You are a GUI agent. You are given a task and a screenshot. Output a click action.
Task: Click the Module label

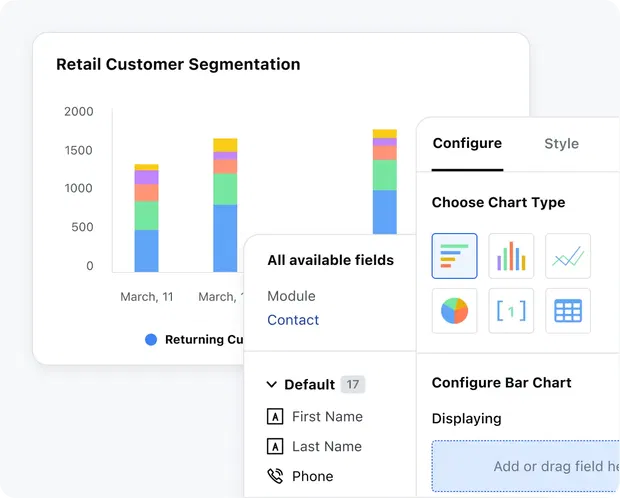tap(291, 296)
